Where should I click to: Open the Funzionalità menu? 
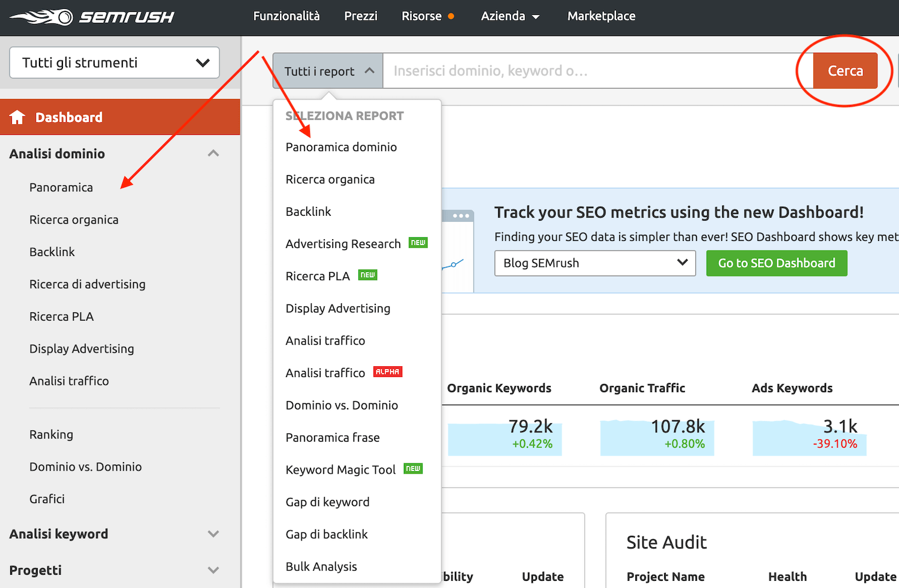coord(286,16)
